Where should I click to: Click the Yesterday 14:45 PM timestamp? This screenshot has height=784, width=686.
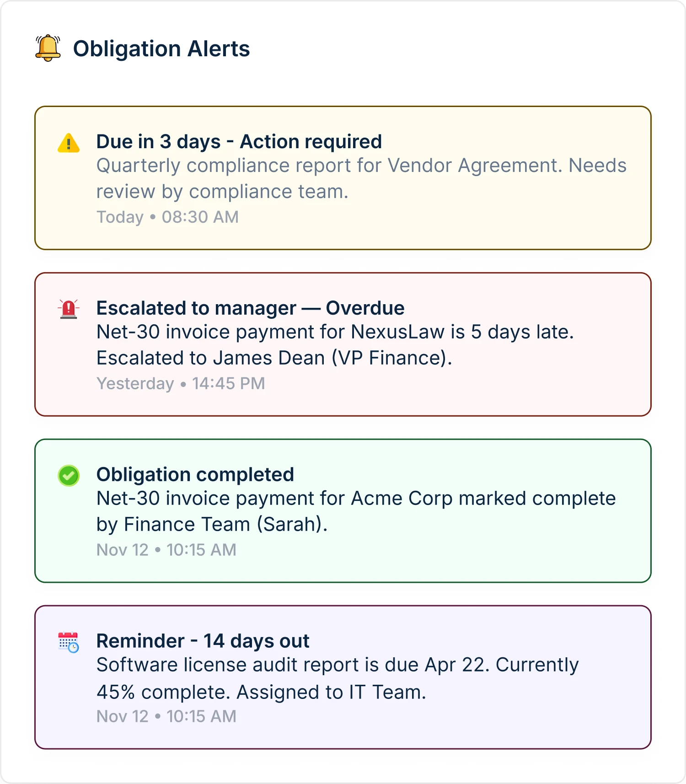point(181,383)
